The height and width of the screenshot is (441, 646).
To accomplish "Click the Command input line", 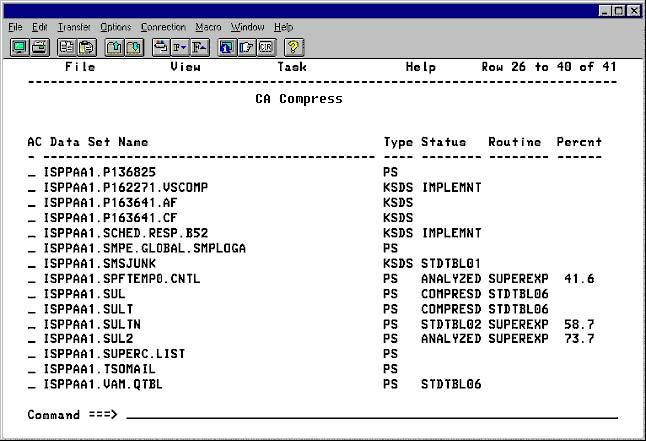I will pos(370,414).
